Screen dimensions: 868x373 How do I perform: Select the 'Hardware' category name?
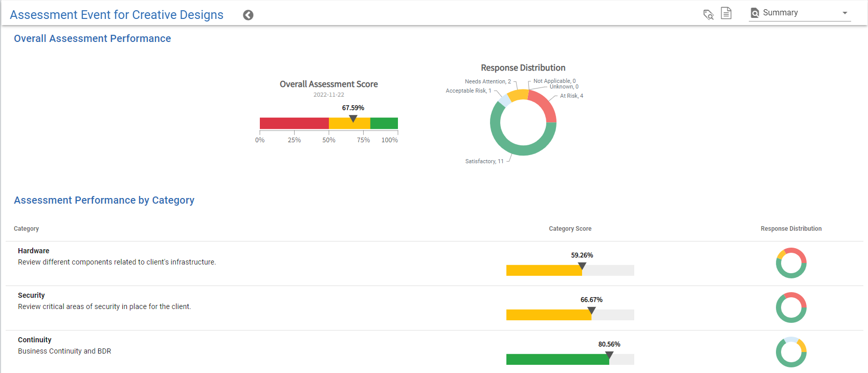pos(33,251)
